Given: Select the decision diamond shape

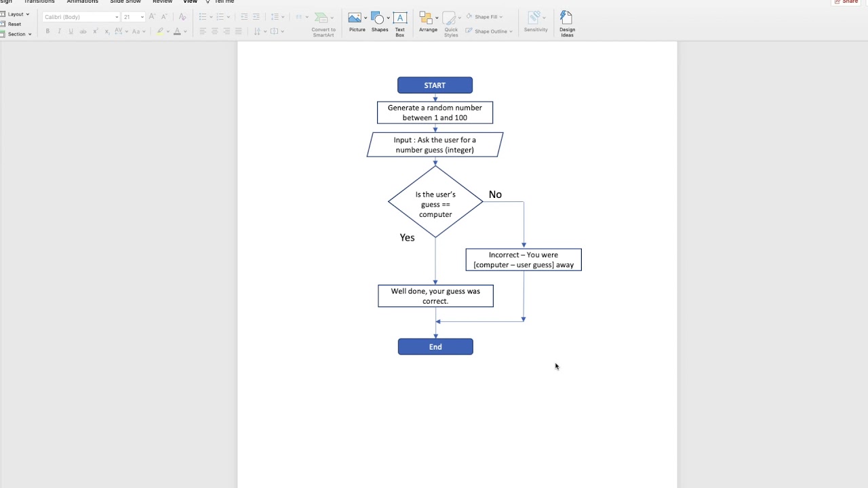Looking at the screenshot, I should 435,202.
